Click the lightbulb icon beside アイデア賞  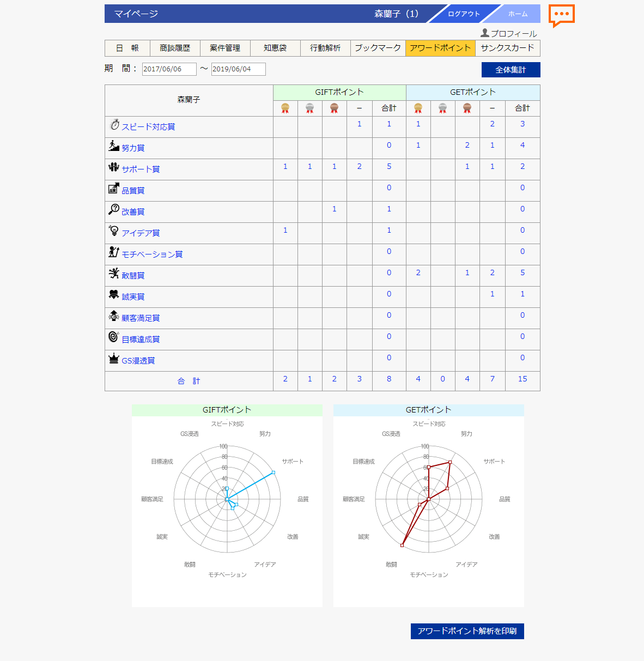click(114, 231)
